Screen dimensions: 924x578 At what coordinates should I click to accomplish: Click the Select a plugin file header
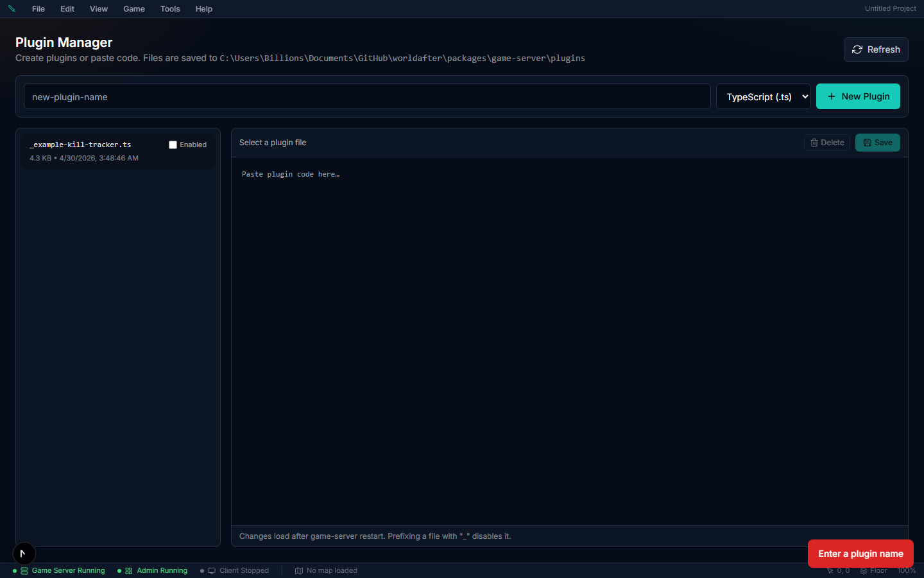pos(273,143)
